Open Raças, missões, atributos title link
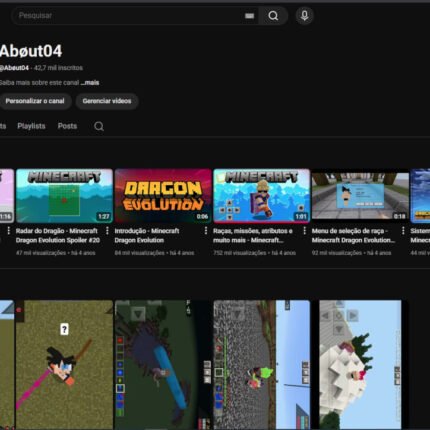Image resolution: width=430 pixels, height=430 pixels. (x=253, y=236)
